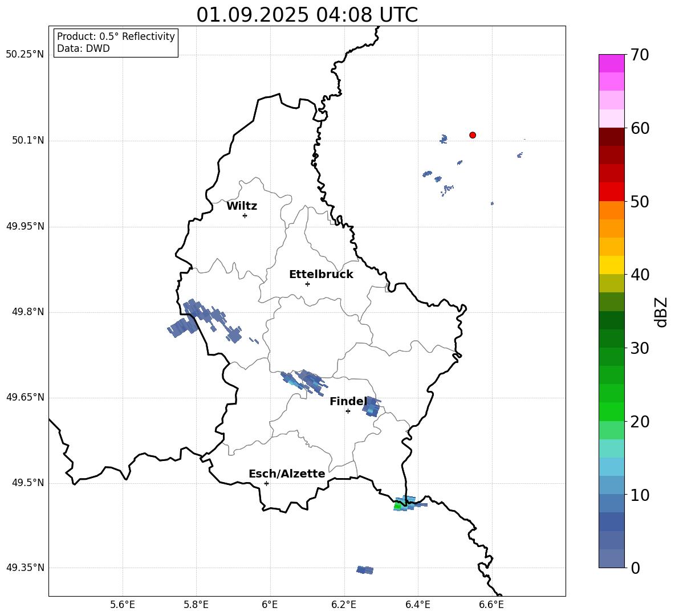The width and height of the screenshot is (675, 616).
Task: Click the 6.2°E longitude label
Action: click(344, 605)
